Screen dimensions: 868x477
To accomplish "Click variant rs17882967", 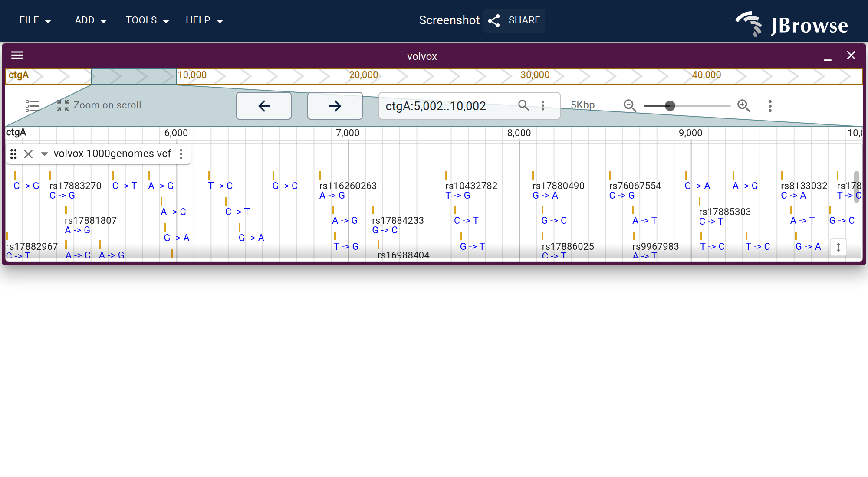I will click(32, 246).
